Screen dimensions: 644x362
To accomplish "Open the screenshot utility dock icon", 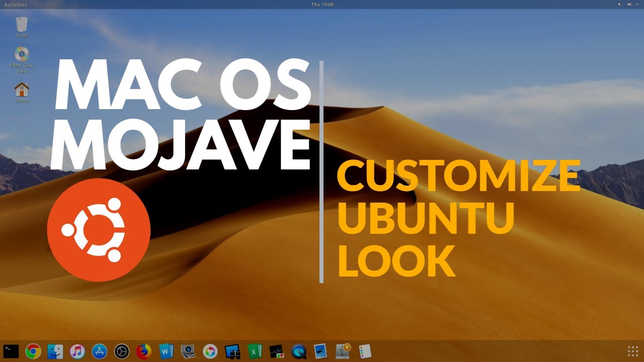I will coord(188,351).
